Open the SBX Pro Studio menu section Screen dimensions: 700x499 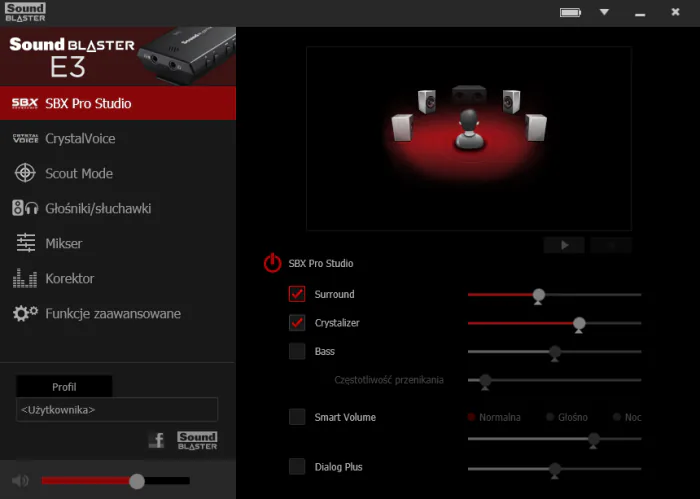point(118,103)
